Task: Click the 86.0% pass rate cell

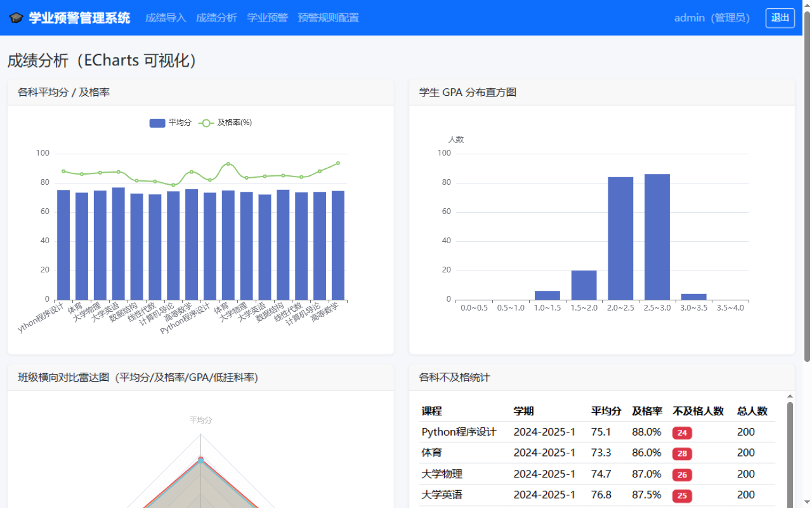Action: point(646,453)
